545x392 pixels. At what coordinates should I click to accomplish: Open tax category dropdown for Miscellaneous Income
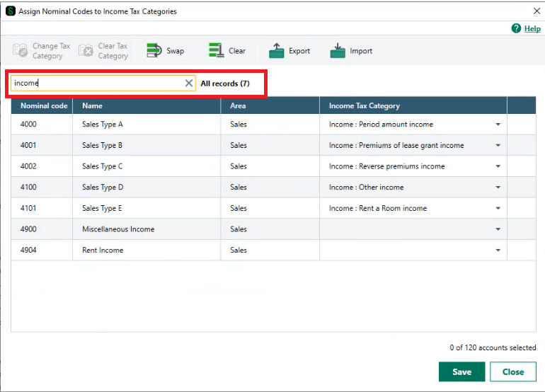click(x=498, y=229)
